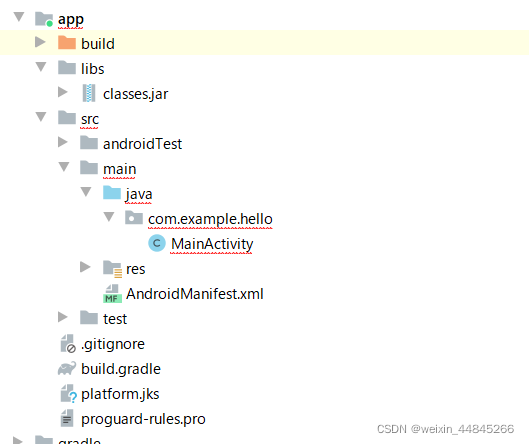Click the com.example.hello package icon

point(134,218)
